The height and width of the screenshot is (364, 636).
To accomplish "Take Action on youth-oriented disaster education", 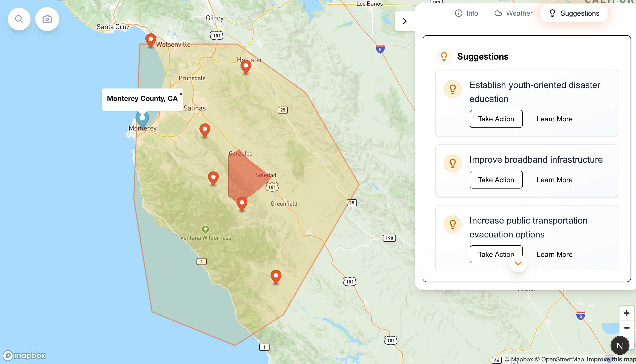I will click(x=496, y=119).
